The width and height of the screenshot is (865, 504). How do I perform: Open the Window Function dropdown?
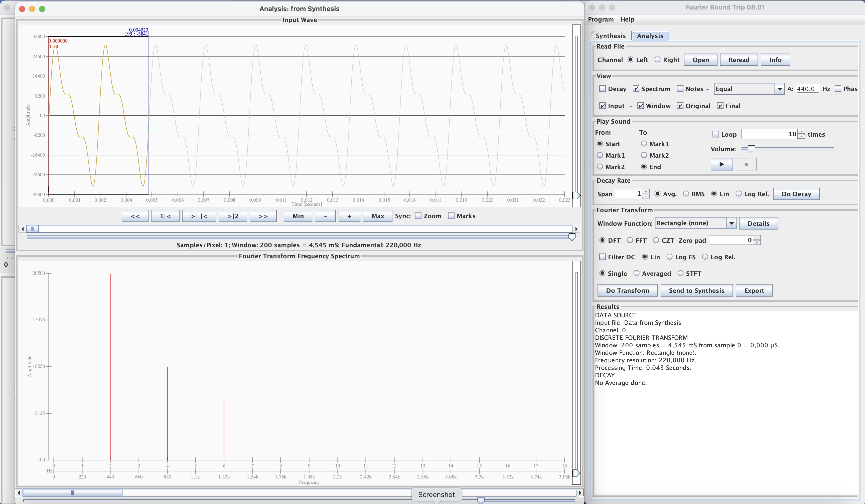(732, 223)
